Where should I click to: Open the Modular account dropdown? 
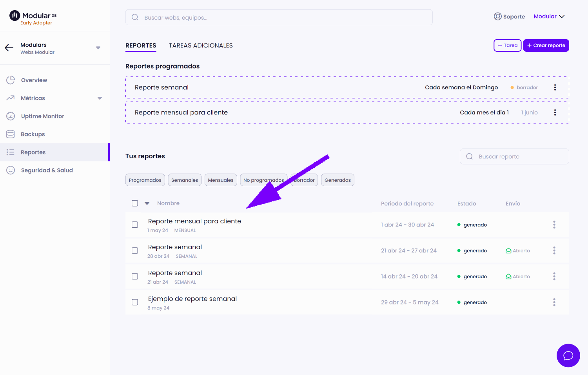tap(549, 16)
